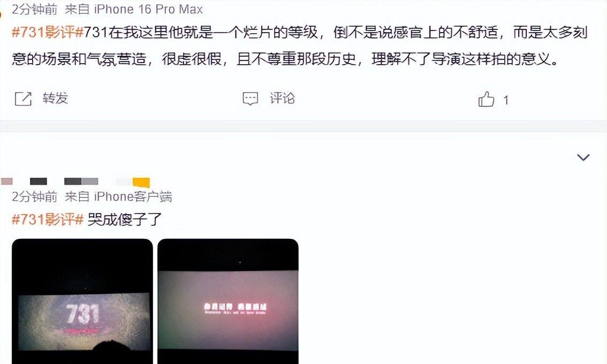
Task: Click the 2分钟前 timestamp above 哭成傻子了
Action: pos(34,196)
